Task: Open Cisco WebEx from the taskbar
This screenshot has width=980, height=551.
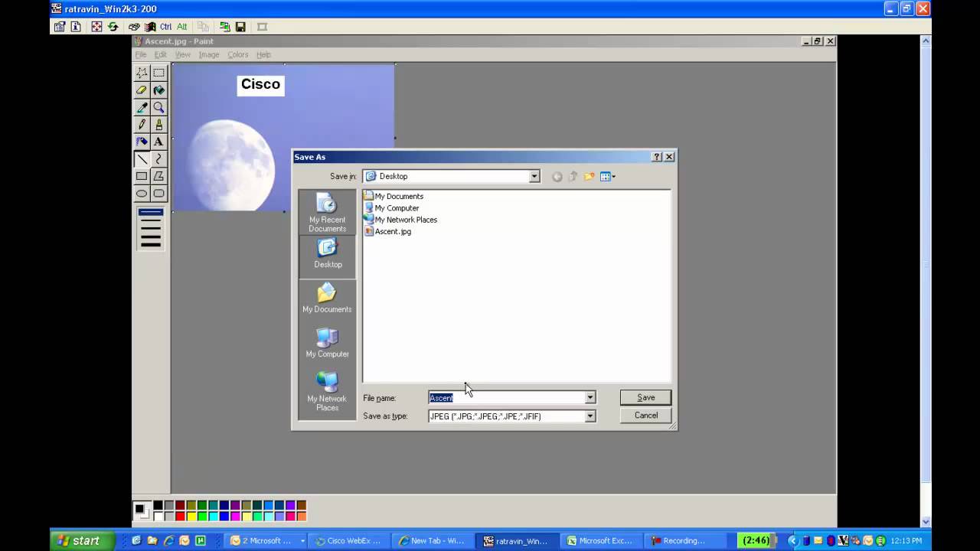Action: pos(348,540)
